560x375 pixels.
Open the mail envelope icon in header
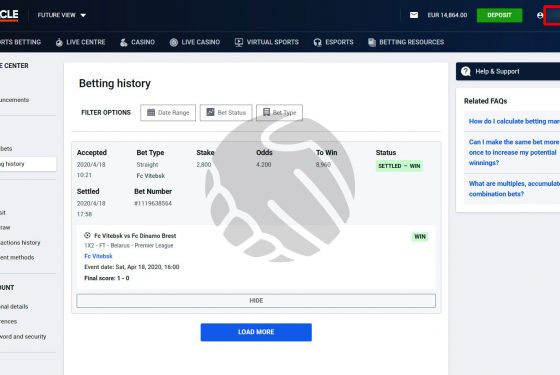pyautogui.click(x=414, y=15)
